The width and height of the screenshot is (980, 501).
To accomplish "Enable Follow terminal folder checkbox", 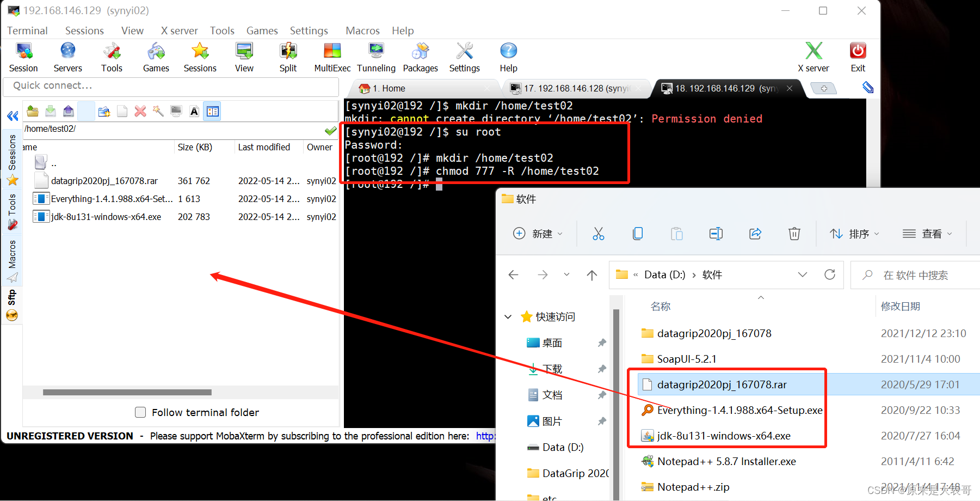I will click(140, 412).
